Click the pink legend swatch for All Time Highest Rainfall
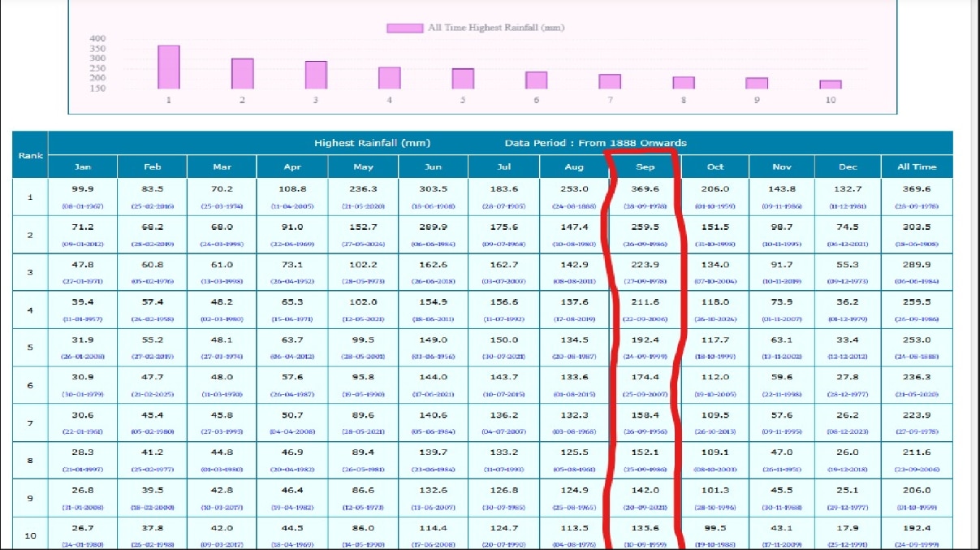The image size is (980, 550). (405, 28)
